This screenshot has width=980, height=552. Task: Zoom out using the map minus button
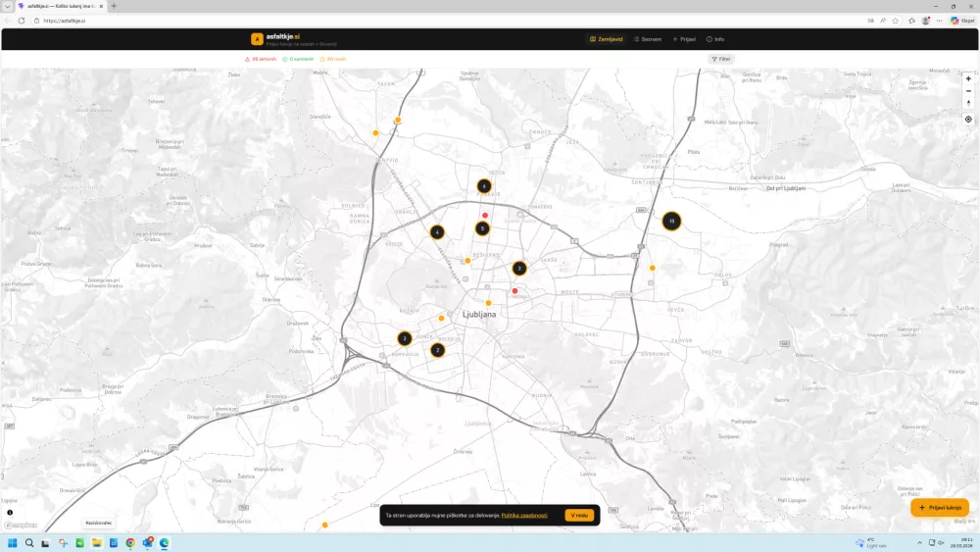(x=968, y=91)
